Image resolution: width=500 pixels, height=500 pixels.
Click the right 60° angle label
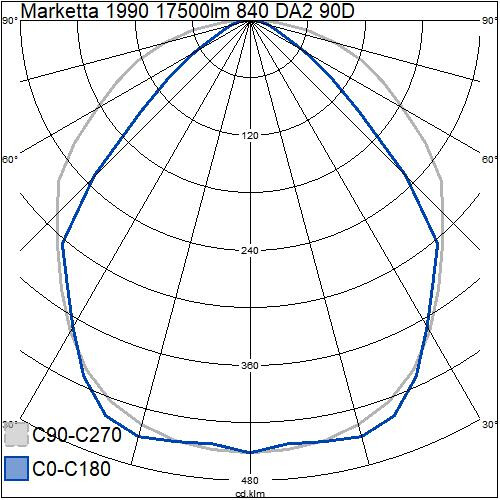tap(490, 159)
